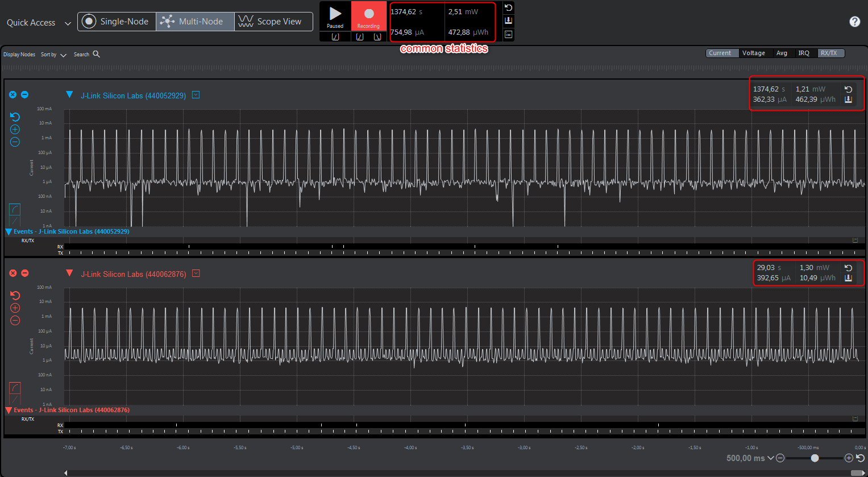Switch to Single-Node view
The width and height of the screenshot is (868, 477).
(117, 22)
